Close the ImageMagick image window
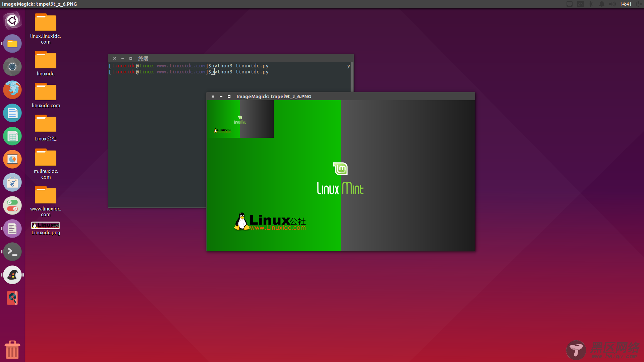The width and height of the screenshot is (644, 362). click(213, 97)
